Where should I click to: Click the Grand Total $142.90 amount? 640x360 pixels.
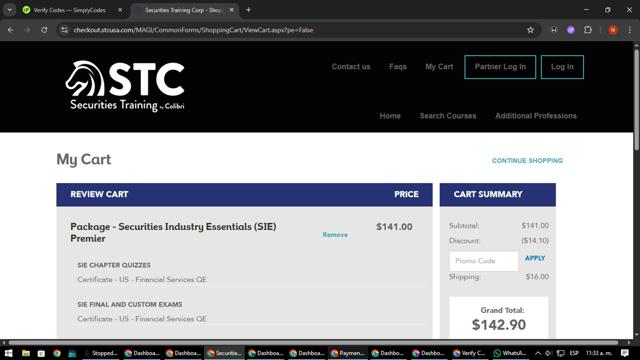point(499,325)
